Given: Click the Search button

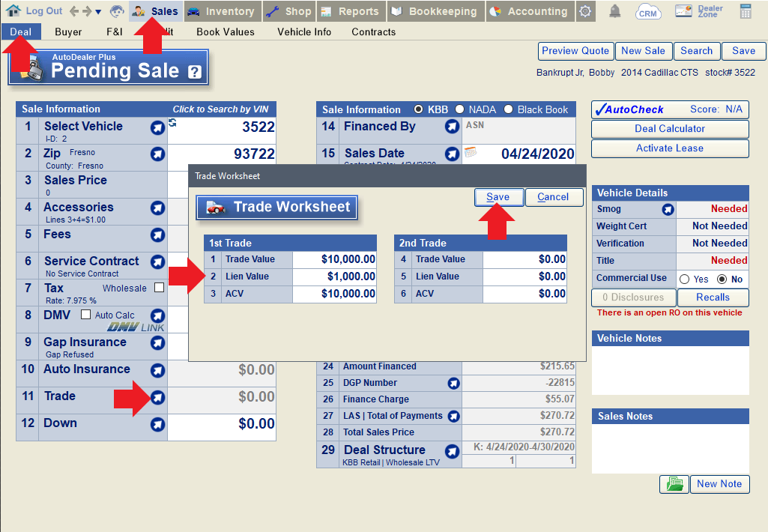Looking at the screenshot, I should click(697, 51).
